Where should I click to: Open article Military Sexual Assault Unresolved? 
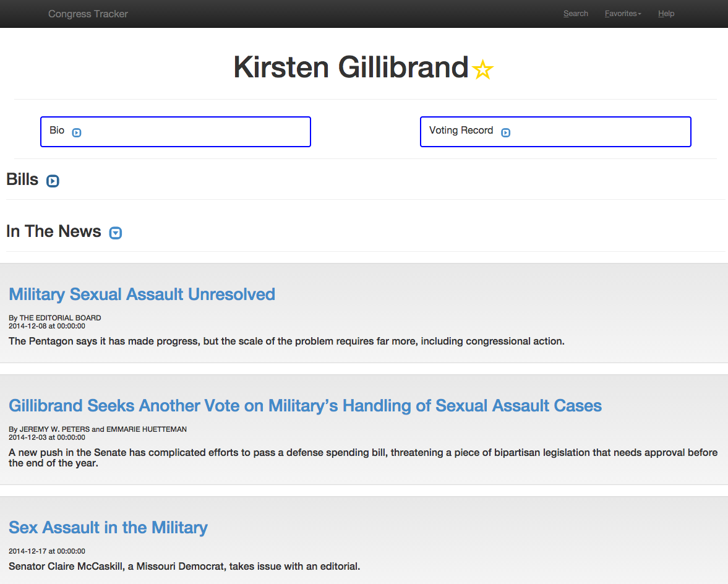[142, 294]
